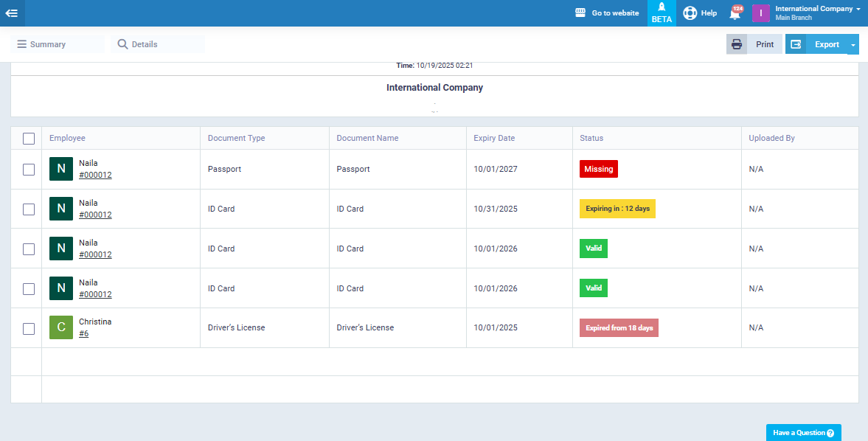The height and width of the screenshot is (441, 868).
Task: Open Christina's employee link #6
Action: point(84,334)
